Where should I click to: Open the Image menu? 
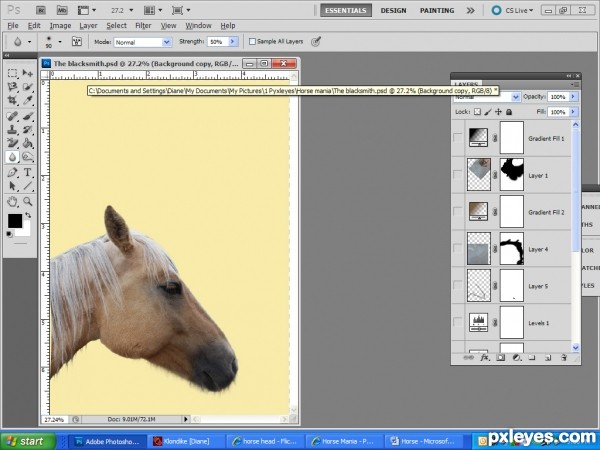(60, 26)
